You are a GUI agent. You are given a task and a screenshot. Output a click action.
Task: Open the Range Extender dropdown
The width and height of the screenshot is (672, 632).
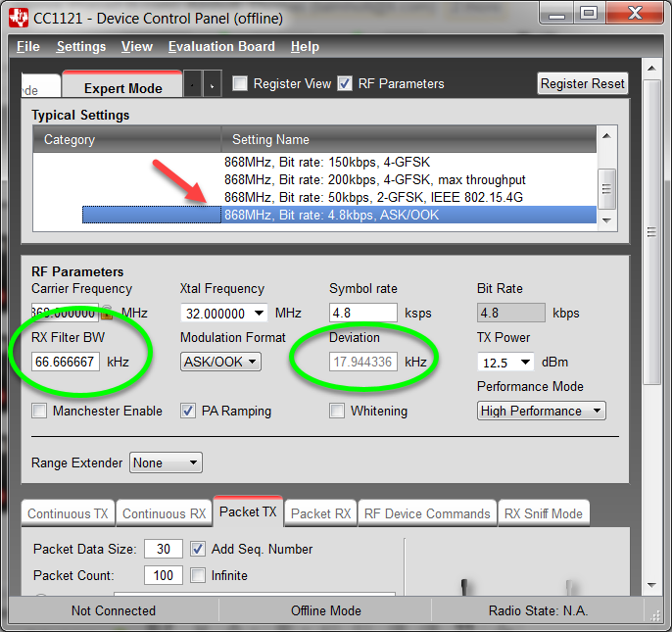[x=166, y=462]
